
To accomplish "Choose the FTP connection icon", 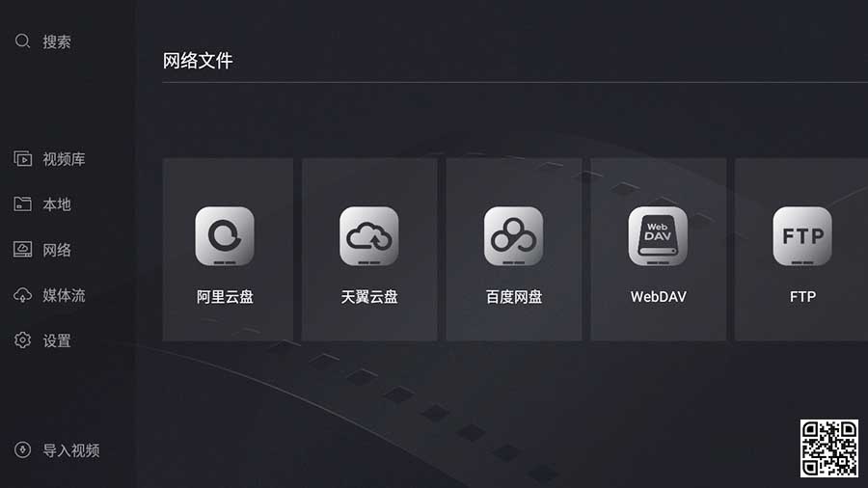I will (x=802, y=236).
